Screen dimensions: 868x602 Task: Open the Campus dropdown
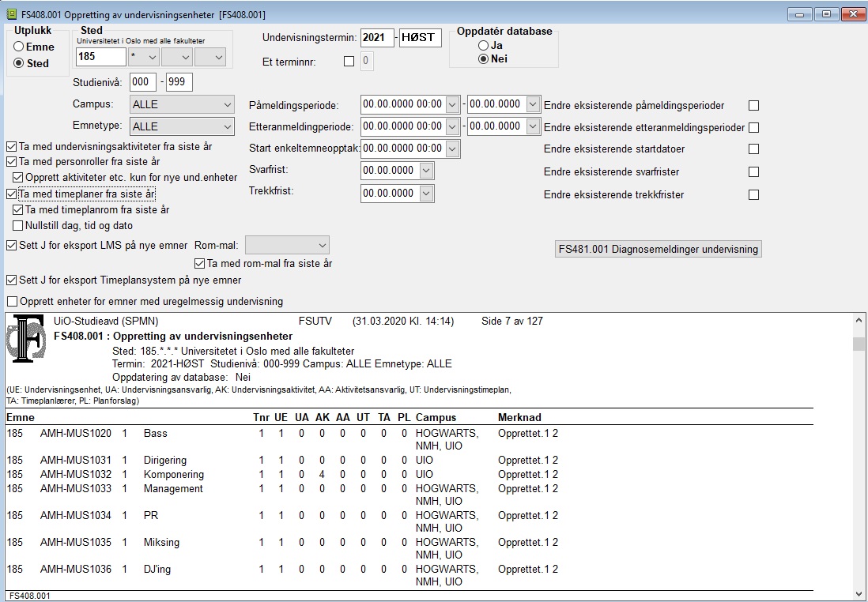[182, 104]
